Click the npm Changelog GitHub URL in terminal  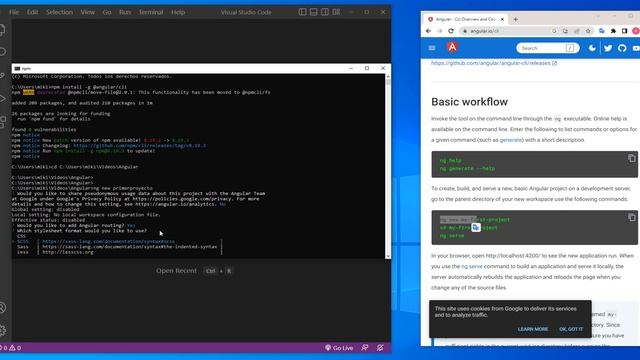click(x=140, y=145)
